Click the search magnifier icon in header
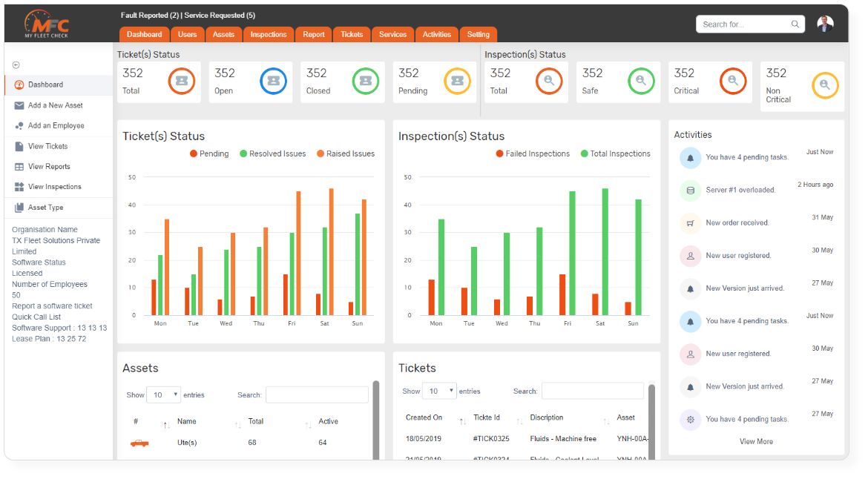 (795, 24)
